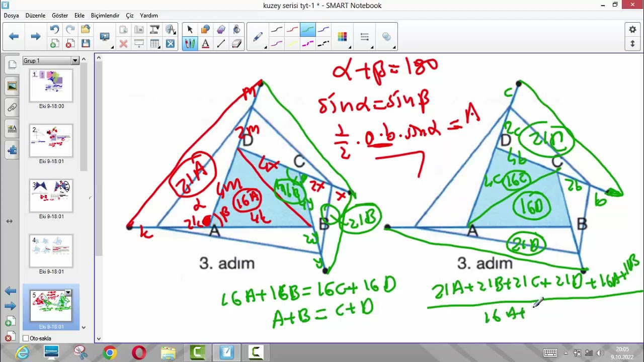Click the red X delete icon
The height and width of the screenshot is (362, 644).
coord(123,44)
